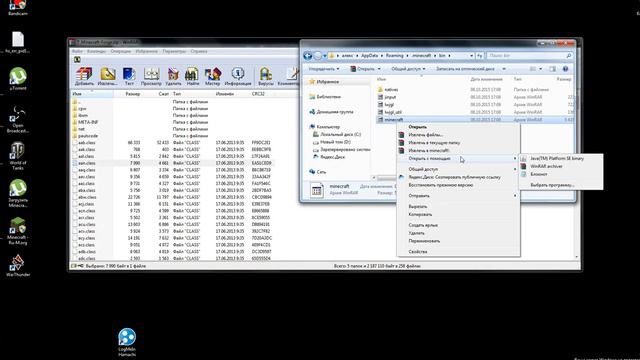Toggle Explorer preview pane icon

click(x=552, y=69)
